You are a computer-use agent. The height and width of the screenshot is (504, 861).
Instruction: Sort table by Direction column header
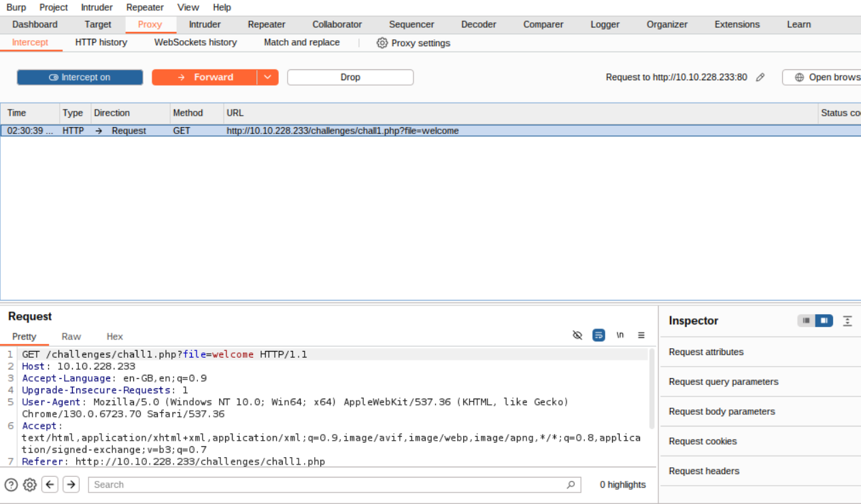point(130,113)
